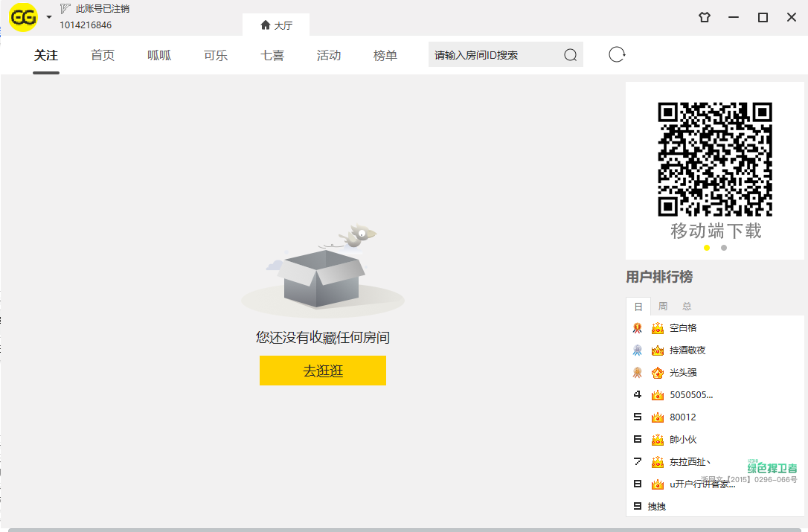808x532 pixels.
Task: Maximize the window
Action: point(763,17)
